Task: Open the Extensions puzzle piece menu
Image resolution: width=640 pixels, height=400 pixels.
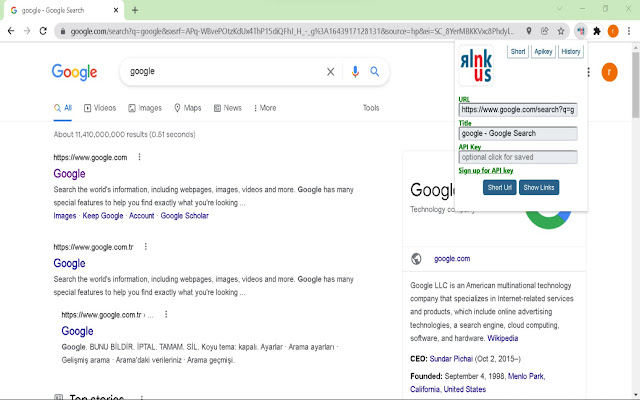Action: (597, 31)
